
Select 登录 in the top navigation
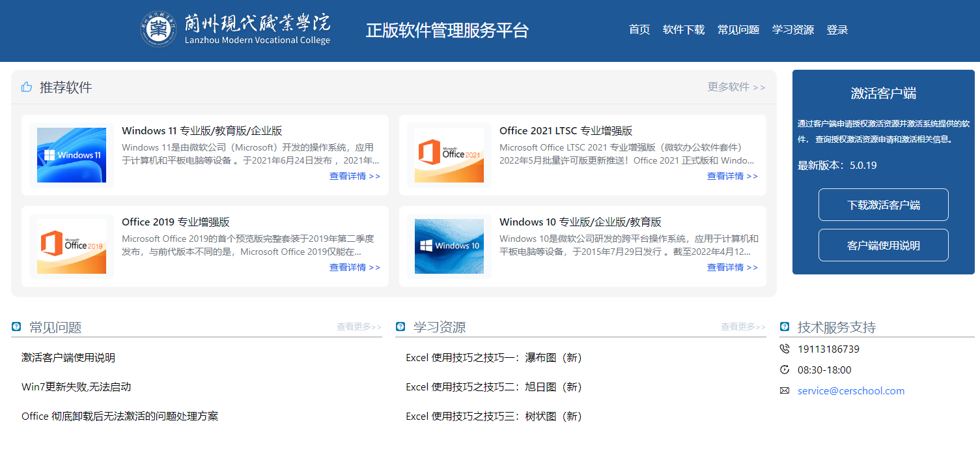click(x=837, y=29)
